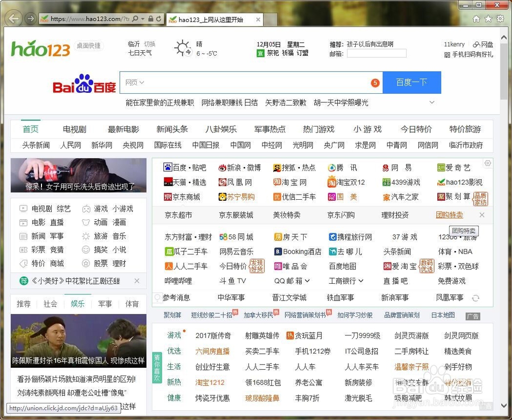Open 京东商城 site link
Screen dimensions: 512x420
point(182,197)
